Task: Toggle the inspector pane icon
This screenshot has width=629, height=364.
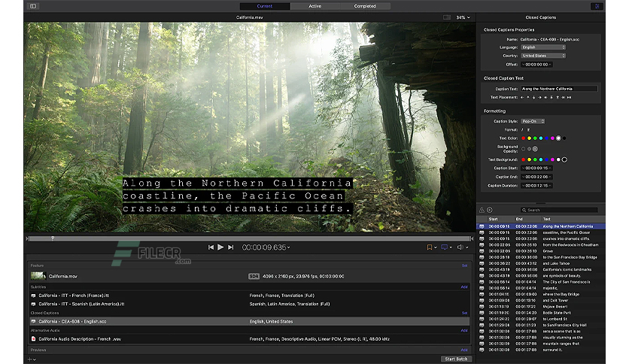Action: pos(597,6)
